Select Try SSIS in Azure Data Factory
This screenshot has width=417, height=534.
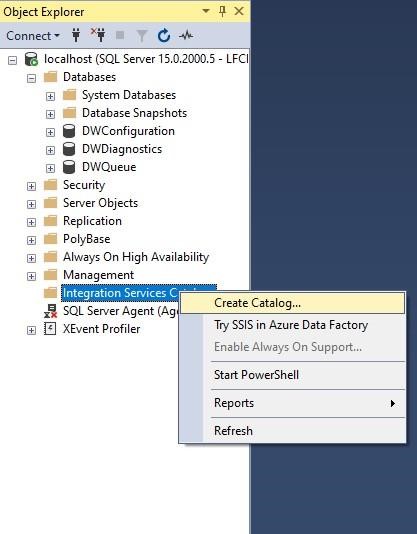(x=292, y=325)
